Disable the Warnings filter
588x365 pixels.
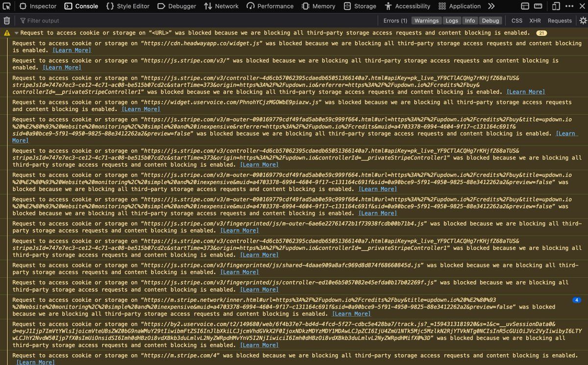point(426,21)
